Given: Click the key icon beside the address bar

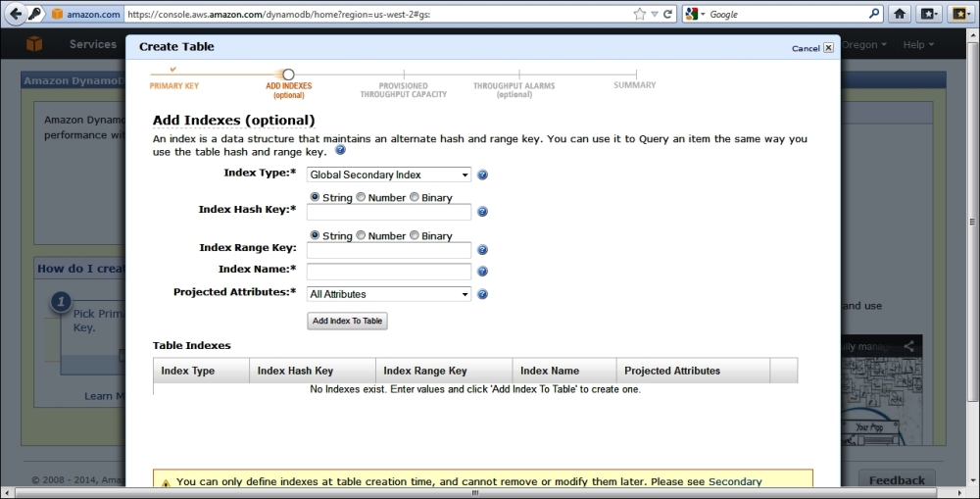Looking at the screenshot, I should pos(35,14).
